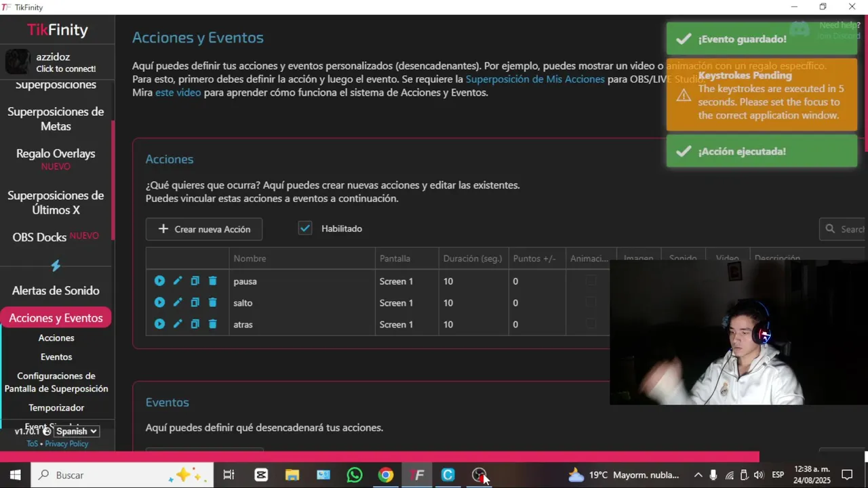The image size is (868, 488).
Task: Delete the atras action trash icon
Action: 212,324
